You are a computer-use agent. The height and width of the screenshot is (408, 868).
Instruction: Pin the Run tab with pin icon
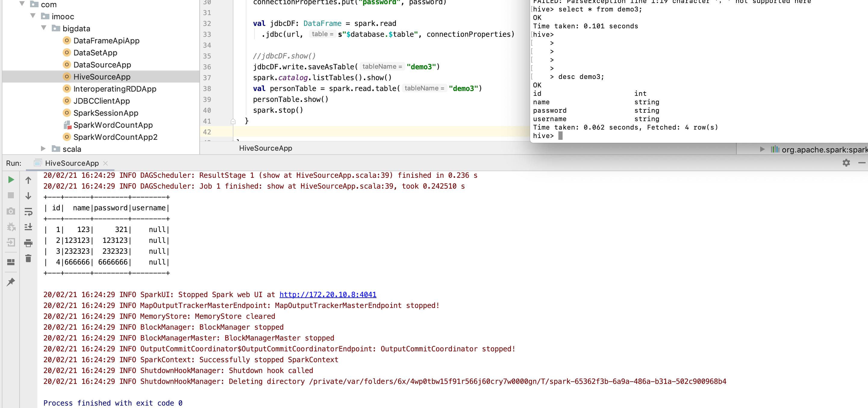(11, 282)
